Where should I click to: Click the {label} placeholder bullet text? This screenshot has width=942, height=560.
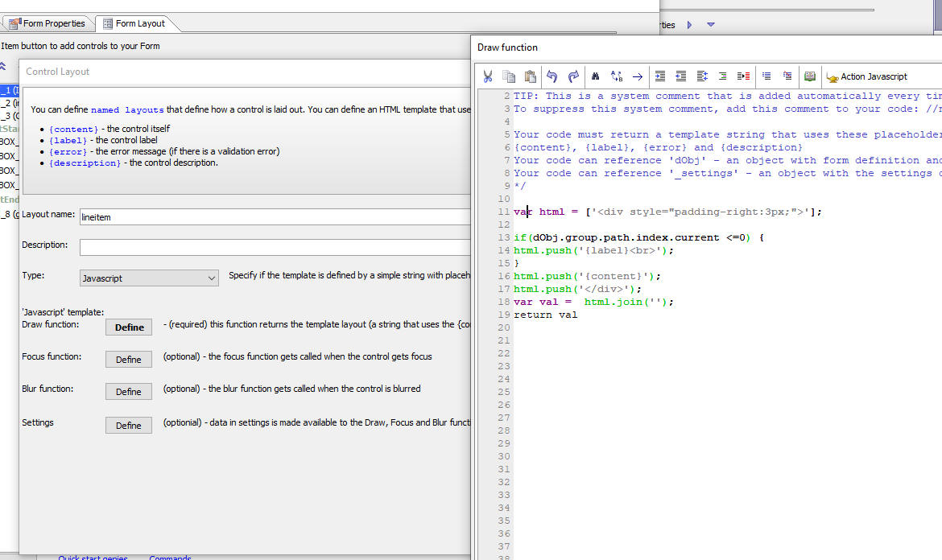pyautogui.click(x=68, y=141)
